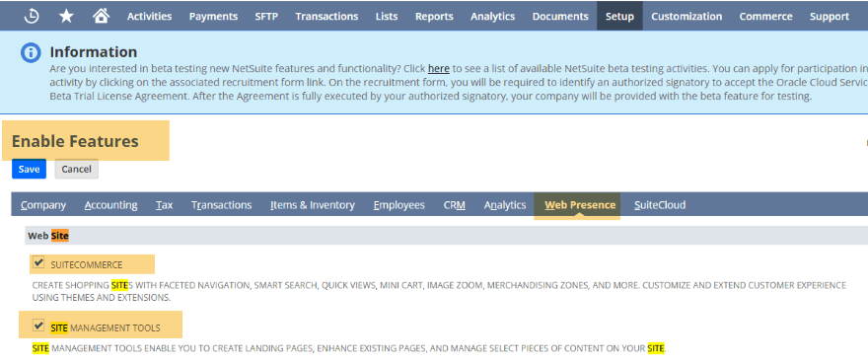
Task: Switch to the Tax subtab
Action: click(x=164, y=205)
